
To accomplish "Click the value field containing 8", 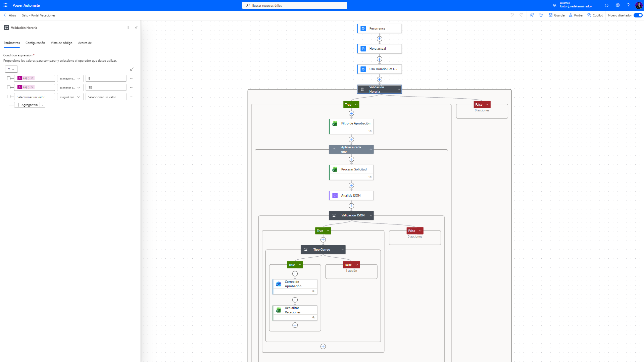I will pos(106,79).
